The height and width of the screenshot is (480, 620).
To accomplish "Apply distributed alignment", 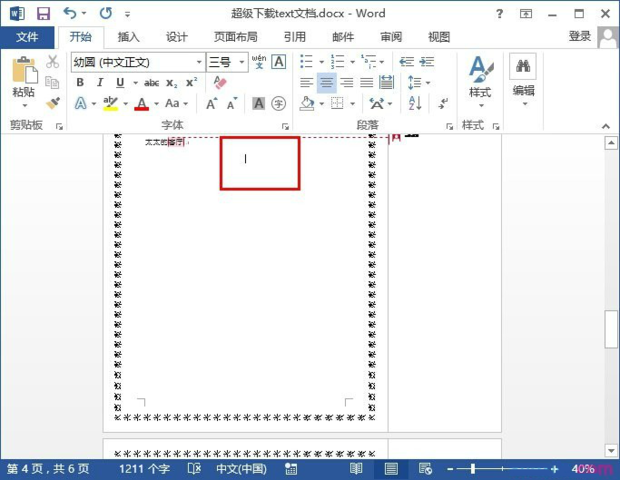I will [x=386, y=82].
